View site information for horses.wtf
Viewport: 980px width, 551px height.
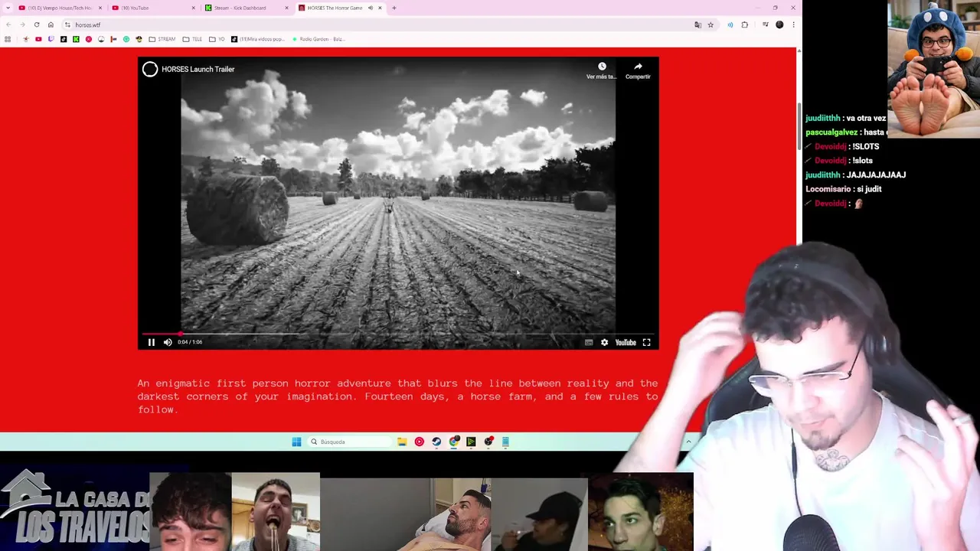coord(67,24)
